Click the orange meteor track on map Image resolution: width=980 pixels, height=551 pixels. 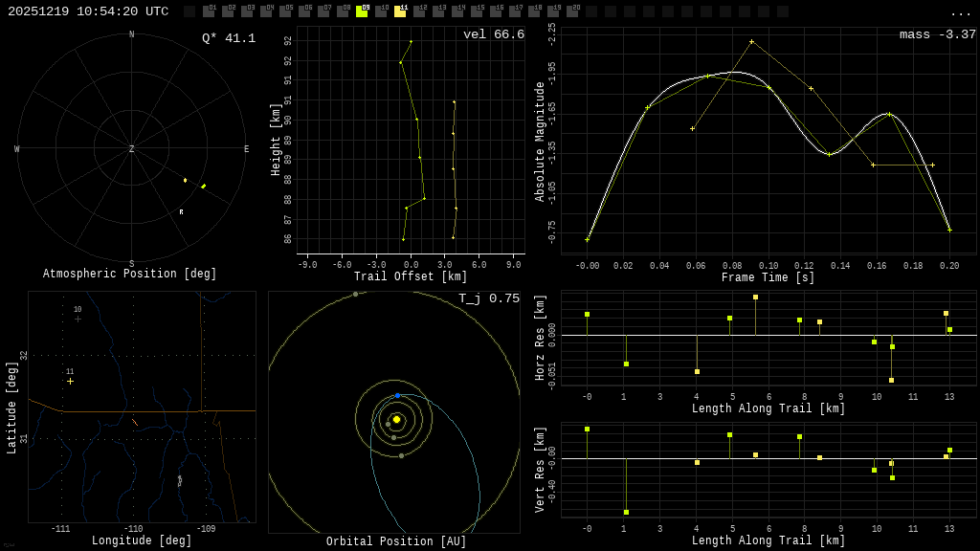point(135,422)
